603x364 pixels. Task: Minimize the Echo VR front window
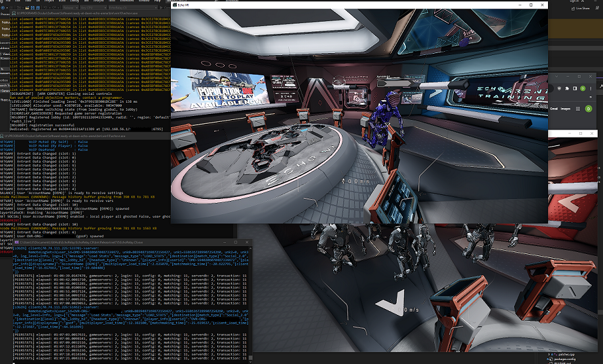tap(520, 5)
